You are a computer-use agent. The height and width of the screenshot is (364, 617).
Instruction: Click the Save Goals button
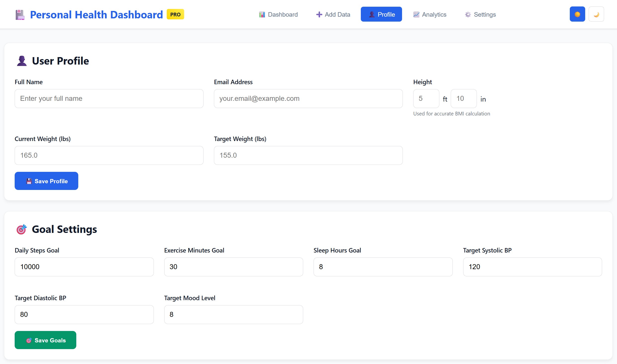[45, 340]
